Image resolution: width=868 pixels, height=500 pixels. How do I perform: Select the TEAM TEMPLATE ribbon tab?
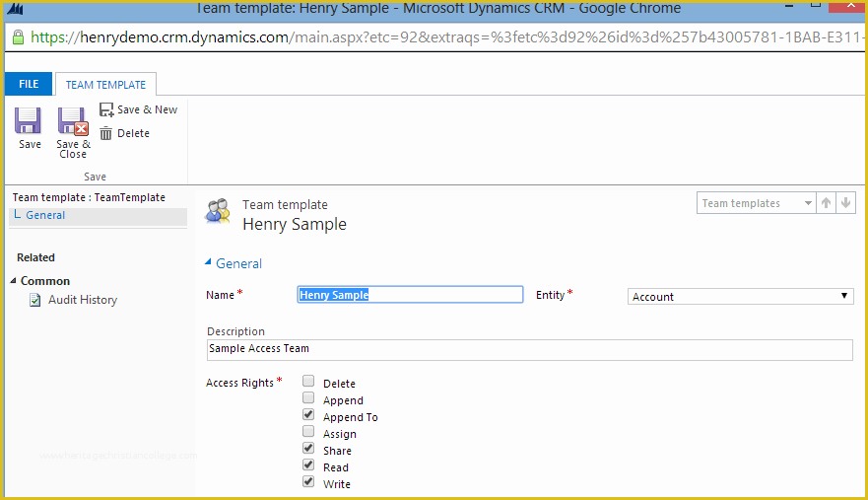105,84
